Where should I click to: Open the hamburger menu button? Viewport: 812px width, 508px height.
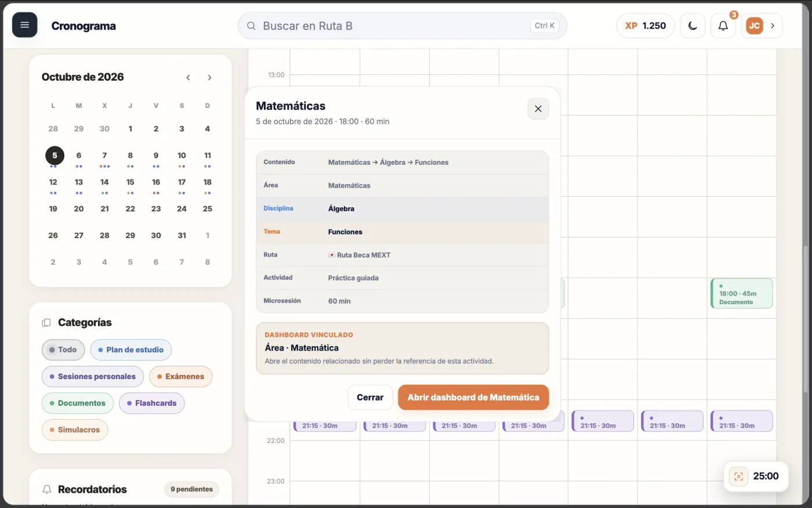click(24, 25)
